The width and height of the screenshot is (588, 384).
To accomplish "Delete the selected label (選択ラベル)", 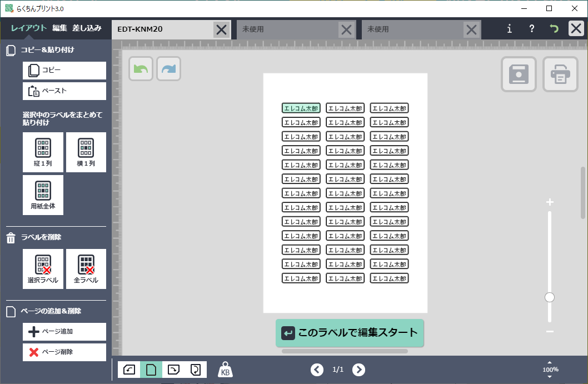I will pos(43,269).
